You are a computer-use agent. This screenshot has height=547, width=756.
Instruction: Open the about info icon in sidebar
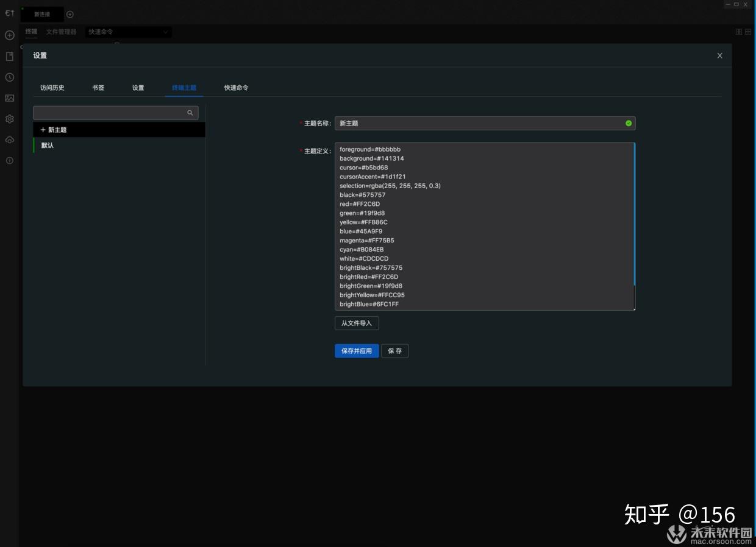coord(9,161)
